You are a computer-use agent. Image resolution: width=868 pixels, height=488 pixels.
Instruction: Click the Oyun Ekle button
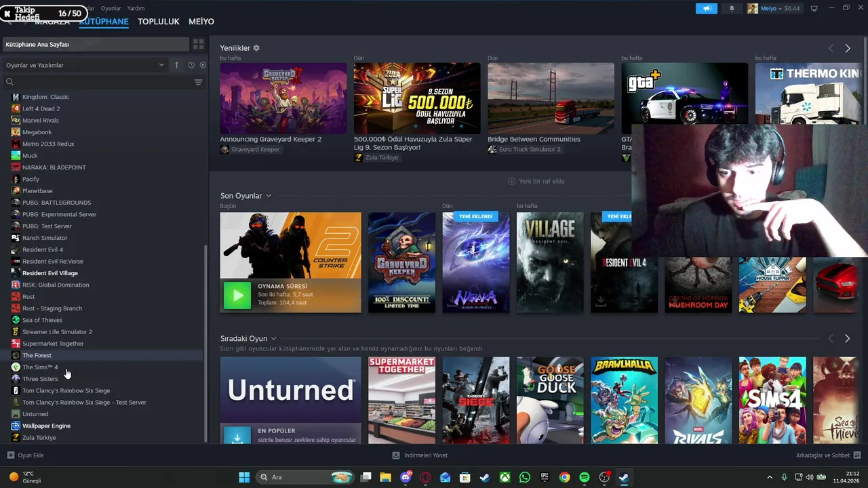point(25,455)
